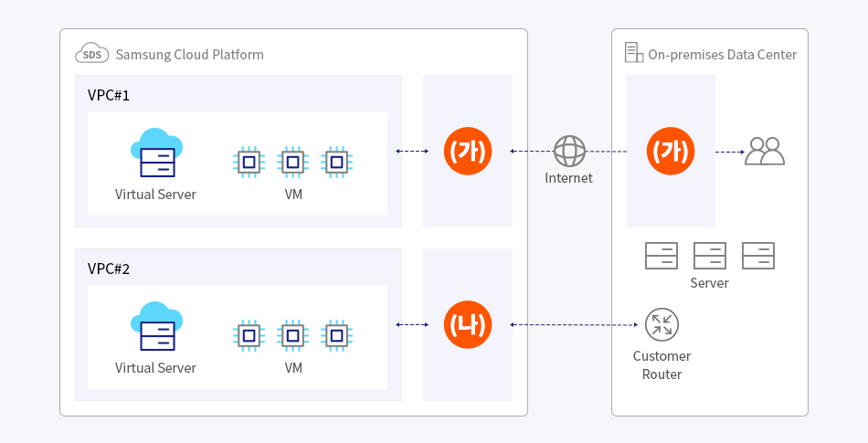Screen dimensions: 868x443
Task: Click the orange (가) circle in On-premises Data Center
Action: coord(670,151)
